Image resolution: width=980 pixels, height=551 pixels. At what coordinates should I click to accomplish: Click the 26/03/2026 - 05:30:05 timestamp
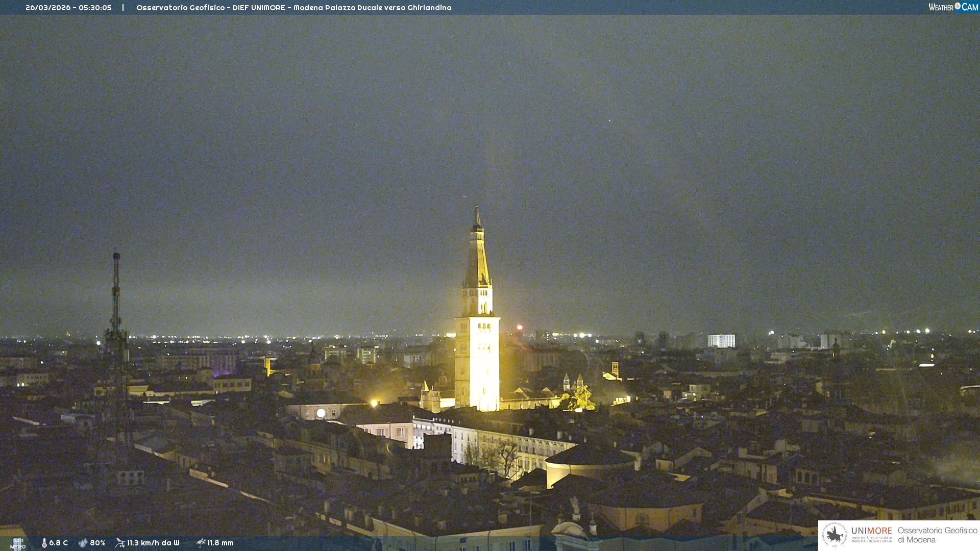tap(68, 8)
